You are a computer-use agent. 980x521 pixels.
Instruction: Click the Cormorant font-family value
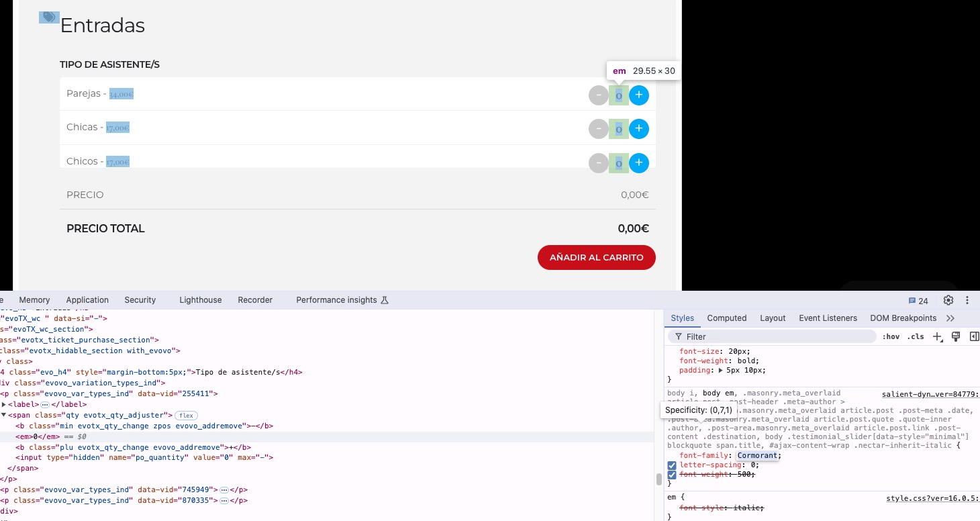[757, 456]
